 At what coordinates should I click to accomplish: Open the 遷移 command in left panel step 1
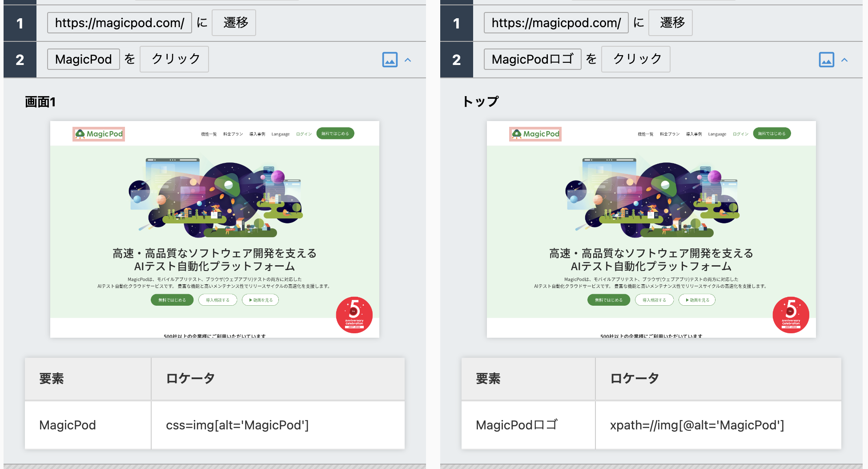[x=234, y=23]
